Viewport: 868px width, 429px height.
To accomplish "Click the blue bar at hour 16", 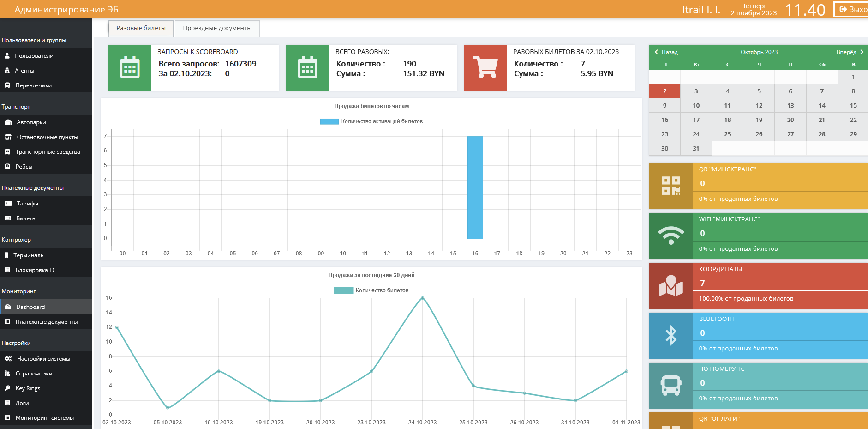I will coord(475,187).
